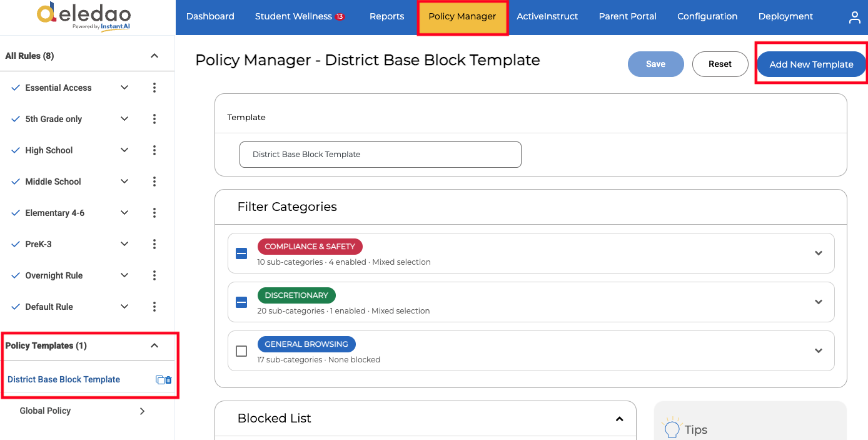This screenshot has width=868, height=440.
Task: Click the Add New Template button
Action: [x=811, y=64]
